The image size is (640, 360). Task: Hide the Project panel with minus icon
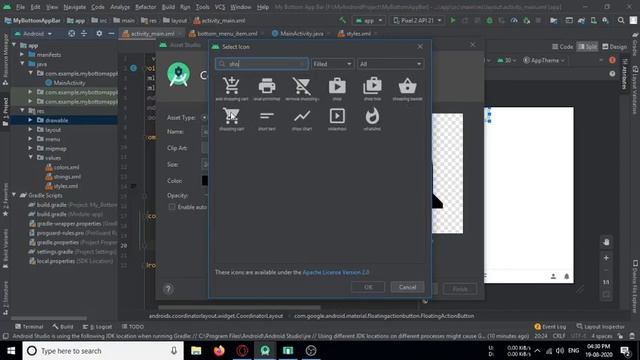click(x=111, y=33)
